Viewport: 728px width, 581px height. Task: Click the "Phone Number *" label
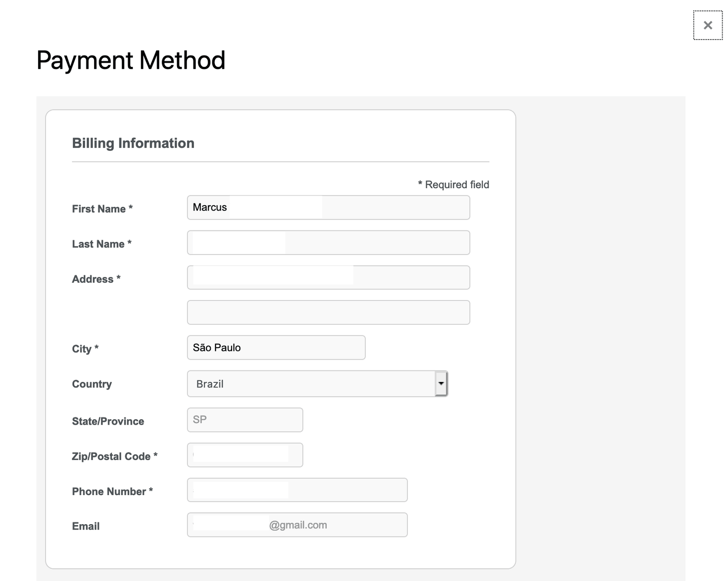coord(112,491)
